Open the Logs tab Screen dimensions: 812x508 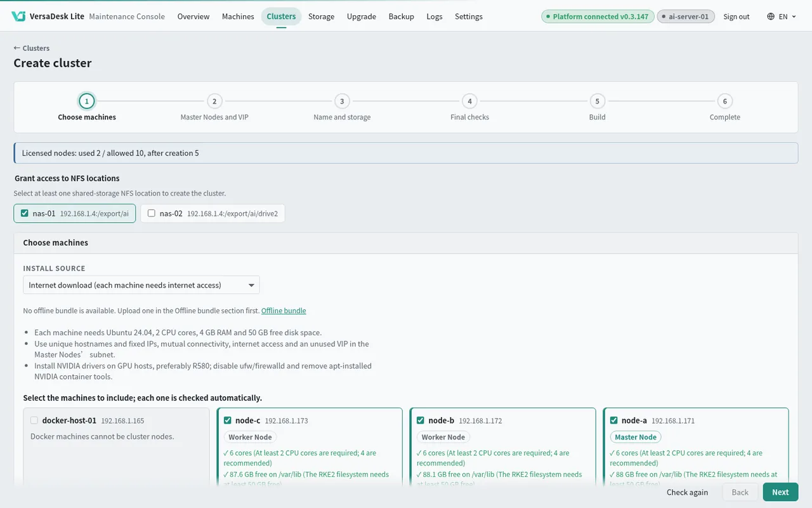tap(435, 17)
